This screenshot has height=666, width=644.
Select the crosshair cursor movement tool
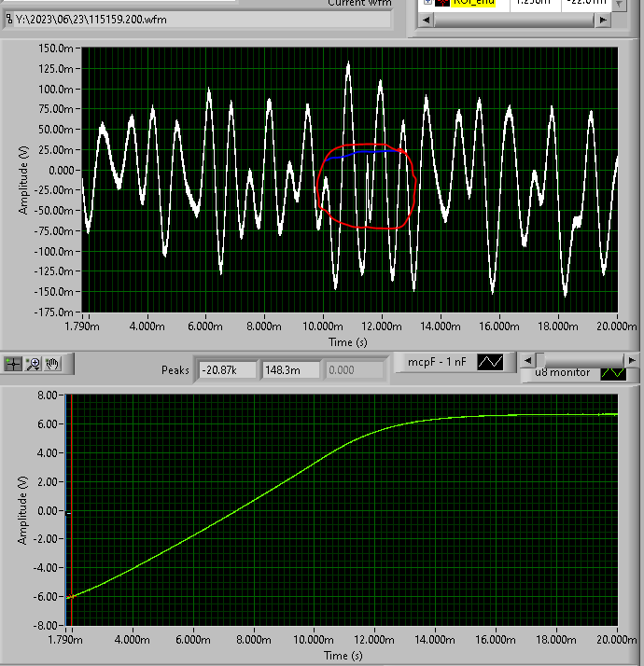[13, 364]
